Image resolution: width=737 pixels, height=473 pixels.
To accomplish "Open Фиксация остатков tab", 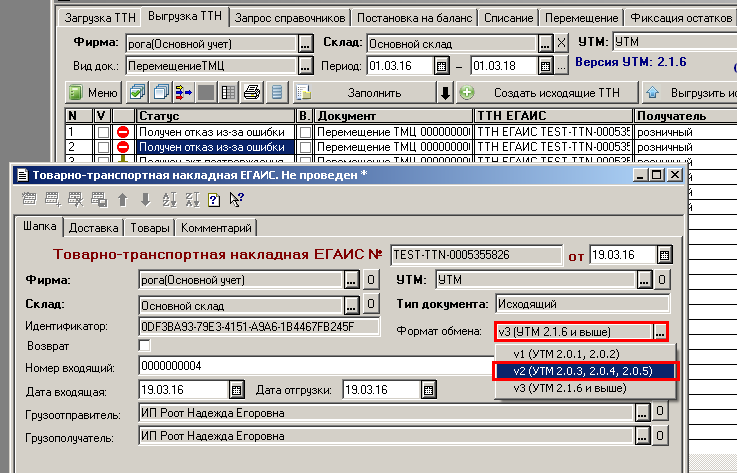I will pos(681,18).
